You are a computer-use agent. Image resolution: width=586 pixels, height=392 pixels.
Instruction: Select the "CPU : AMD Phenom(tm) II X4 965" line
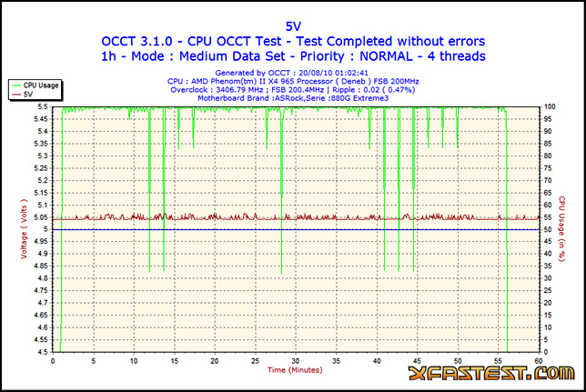click(293, 81)
